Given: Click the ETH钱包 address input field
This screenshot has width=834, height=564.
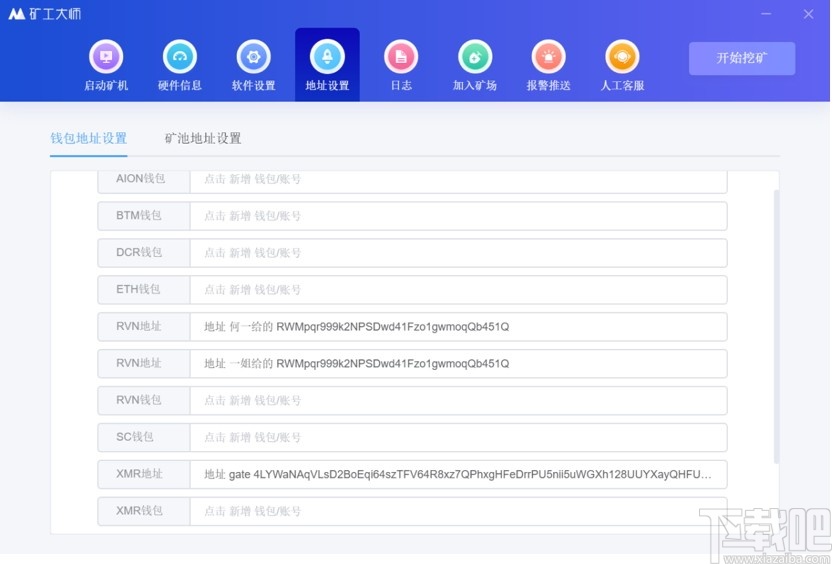Looking at the screenshot, I should coord(458,289).
